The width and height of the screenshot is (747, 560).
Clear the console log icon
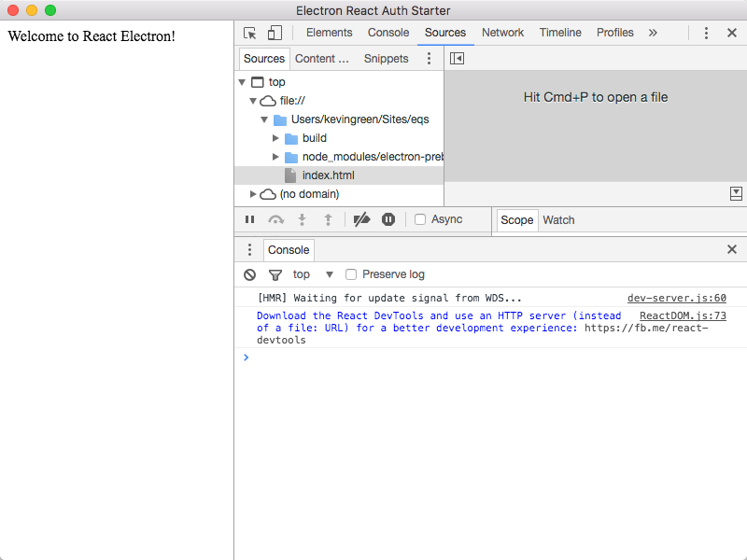249,274
